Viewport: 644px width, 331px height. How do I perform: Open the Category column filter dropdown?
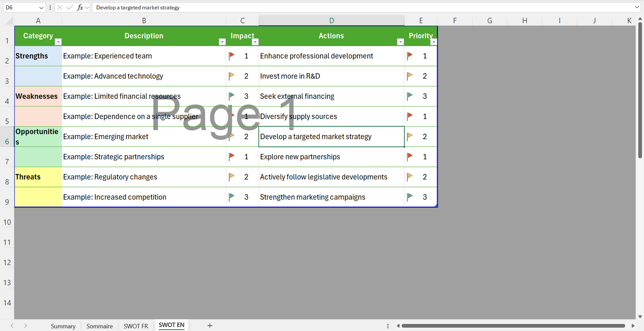click(x=58, y=42)
